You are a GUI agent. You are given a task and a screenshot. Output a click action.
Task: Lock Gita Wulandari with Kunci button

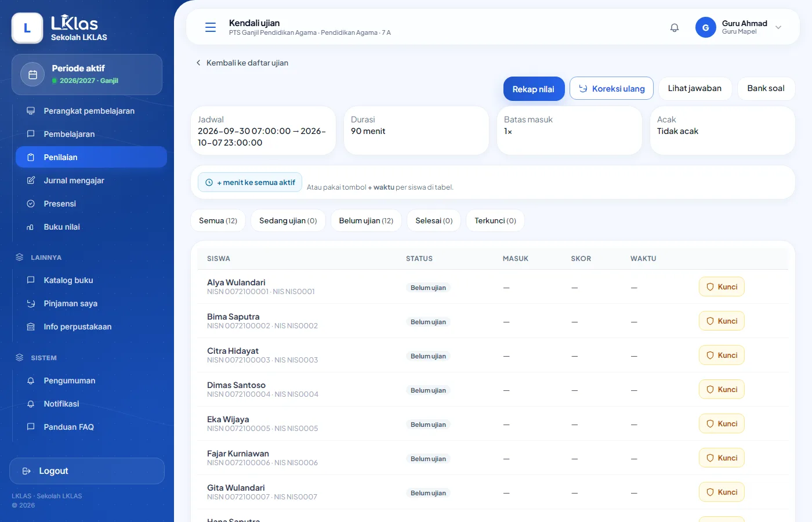(x=722, y=492)
